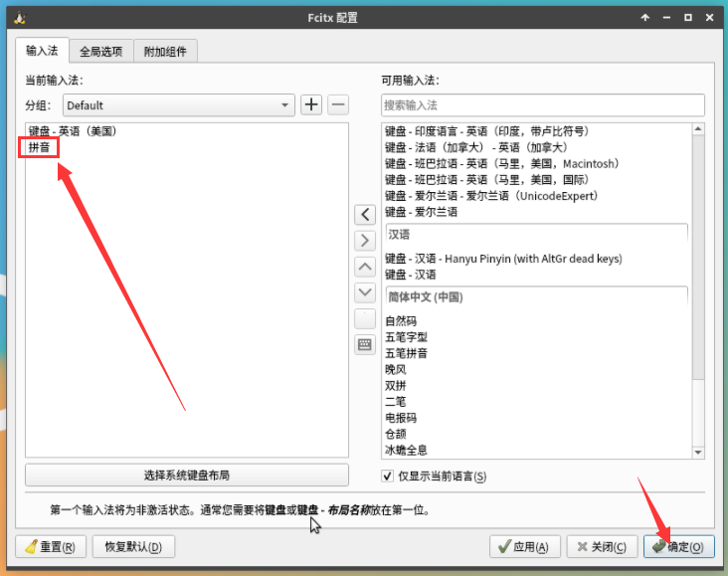Switch to the 输入法 tab
The image size is (728, 576).
(x=42, y=51)
